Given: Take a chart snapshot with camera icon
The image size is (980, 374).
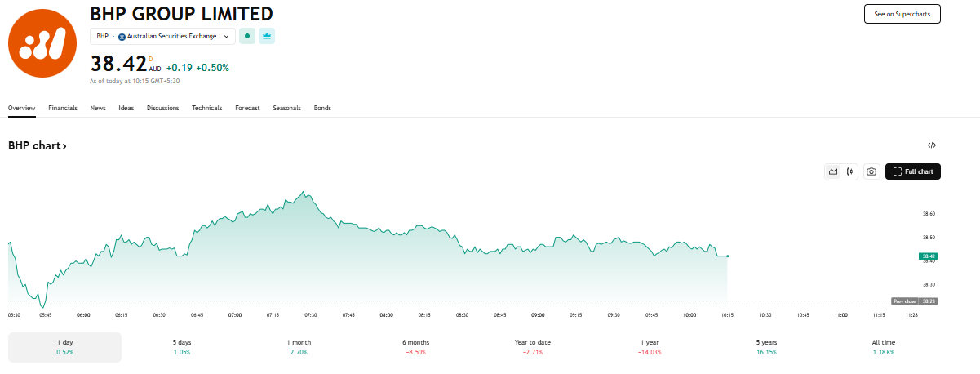Looking at the screenshot, I should (871, 171).
